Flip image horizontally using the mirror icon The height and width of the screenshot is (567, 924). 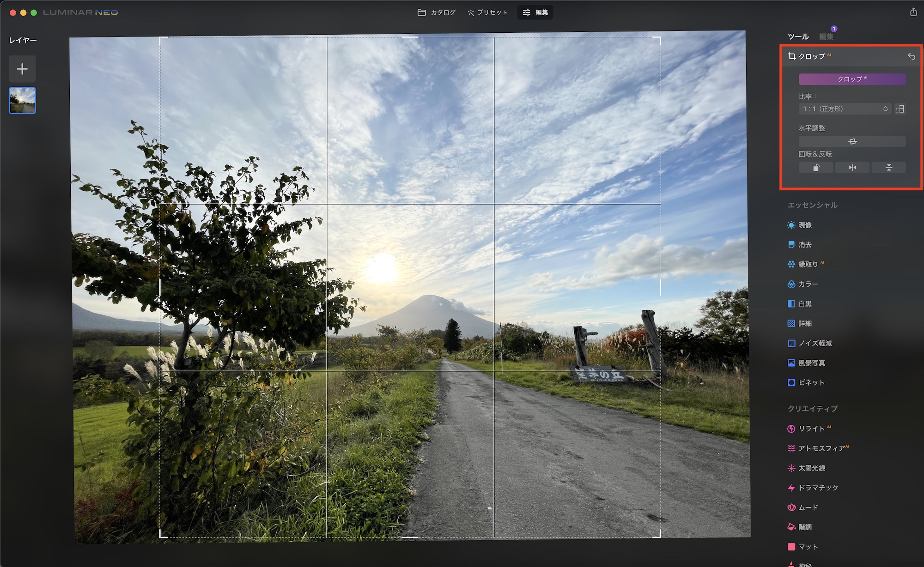852,168
